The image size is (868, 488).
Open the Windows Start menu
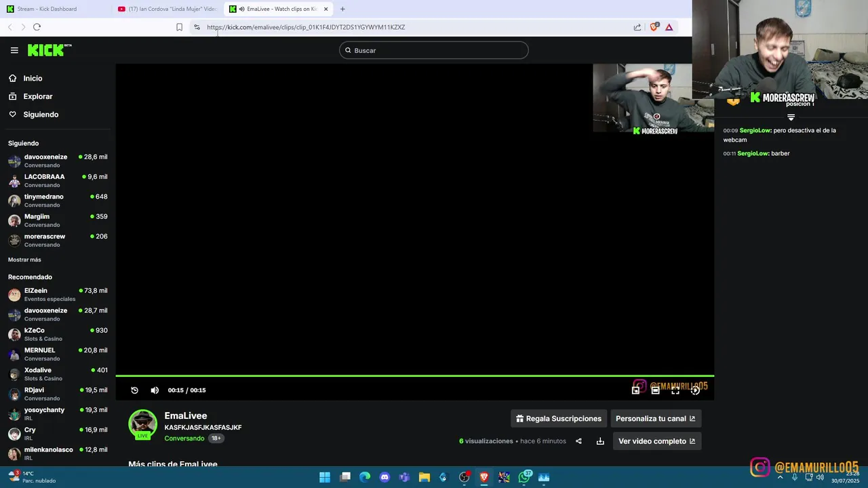tap(325, 477)
